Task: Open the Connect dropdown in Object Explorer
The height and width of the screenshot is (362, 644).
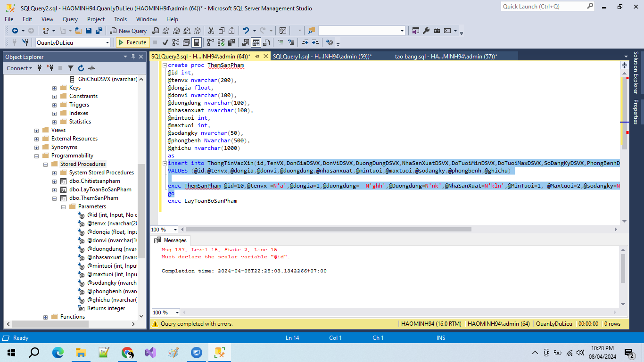Action: click(19, 68)
